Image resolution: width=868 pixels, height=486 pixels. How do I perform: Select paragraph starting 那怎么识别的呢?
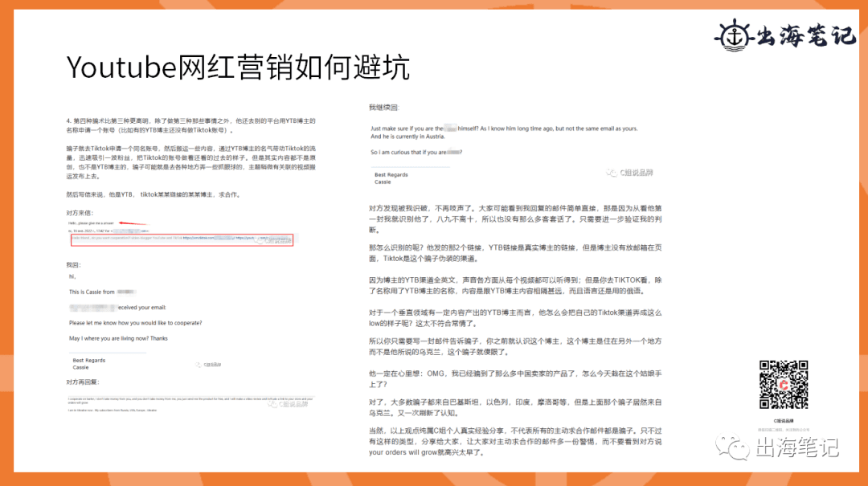(x=515, y=253)
